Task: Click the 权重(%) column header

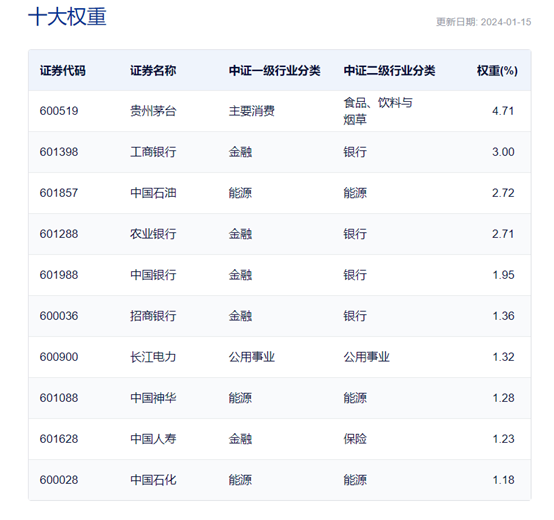Action: 497,71
